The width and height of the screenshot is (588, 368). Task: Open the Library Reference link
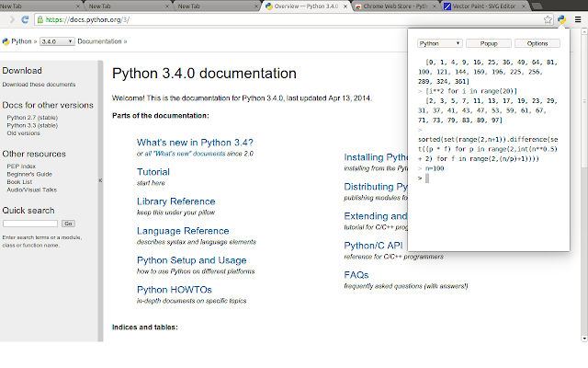175,201
